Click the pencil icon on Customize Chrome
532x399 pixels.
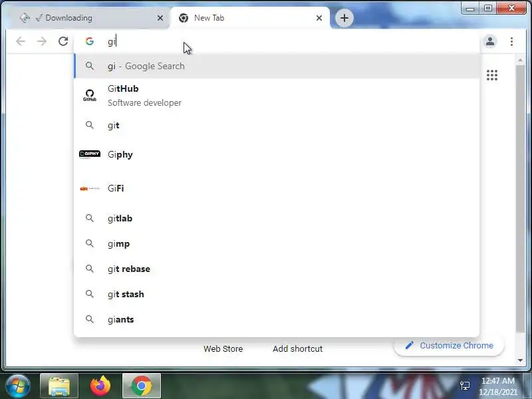pos(410,345)
